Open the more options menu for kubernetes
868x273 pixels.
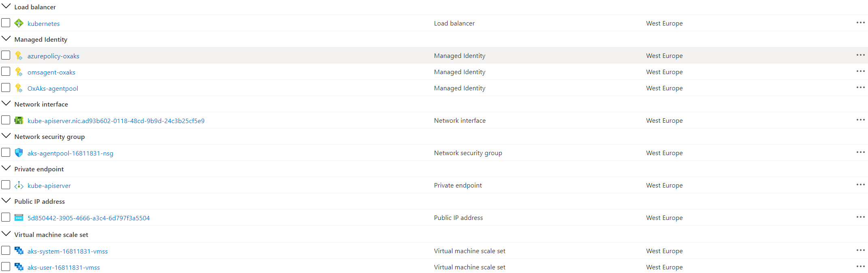[860, 23]
